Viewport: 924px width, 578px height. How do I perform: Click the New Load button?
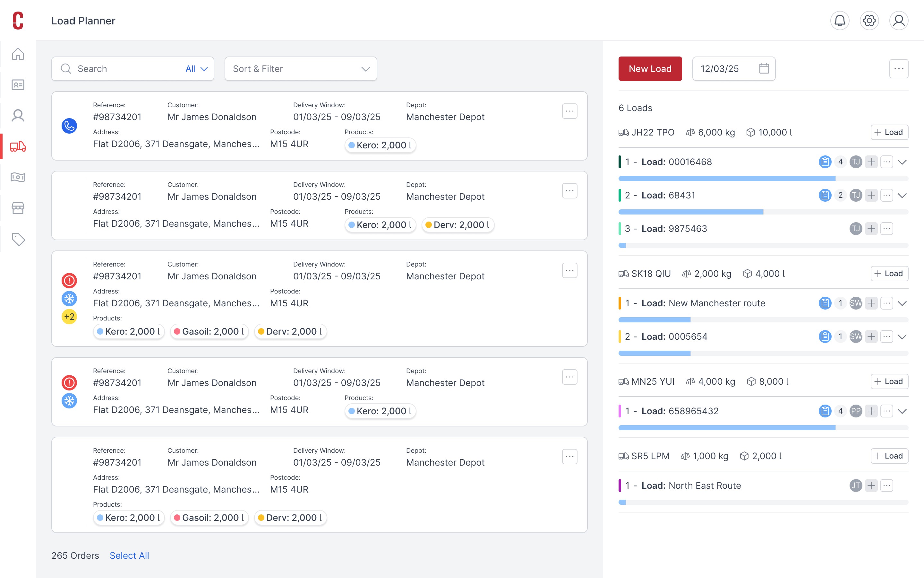pyautogui.click(x=650, y=69)
